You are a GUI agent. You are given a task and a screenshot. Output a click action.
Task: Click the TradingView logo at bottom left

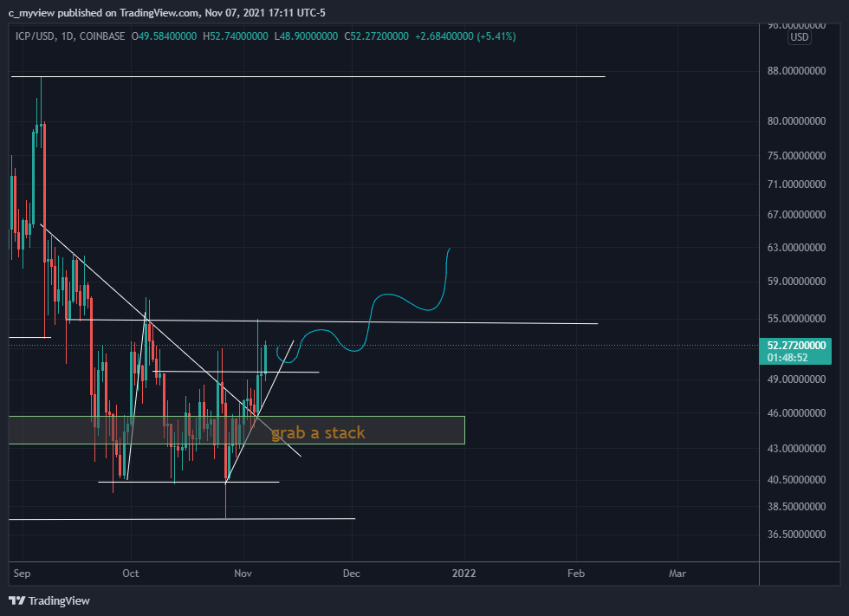[x=49, y=601]
